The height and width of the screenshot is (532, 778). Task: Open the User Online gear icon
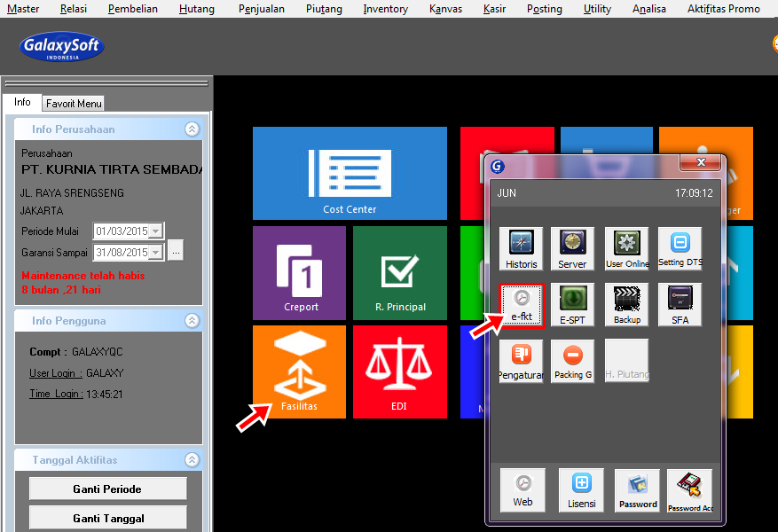pos(626,248)
